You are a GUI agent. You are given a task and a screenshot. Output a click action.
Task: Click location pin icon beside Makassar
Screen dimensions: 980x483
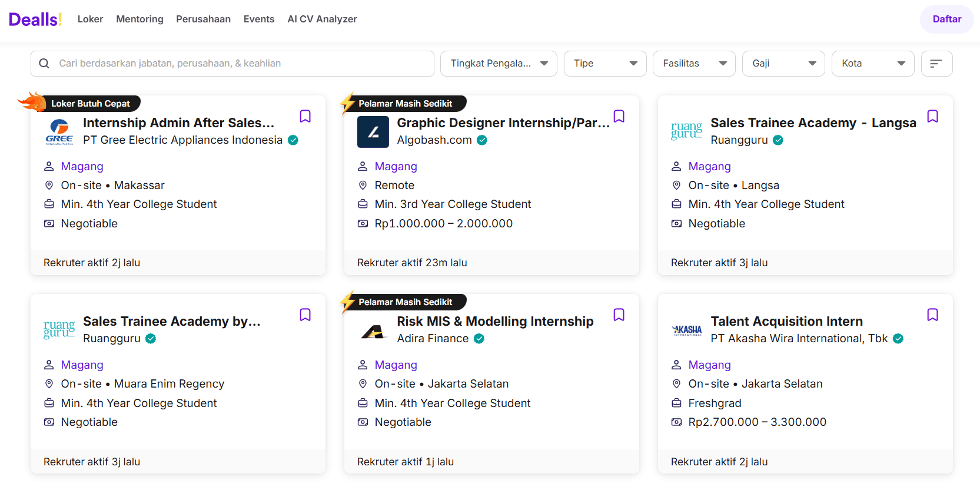(x=49, y=186)
